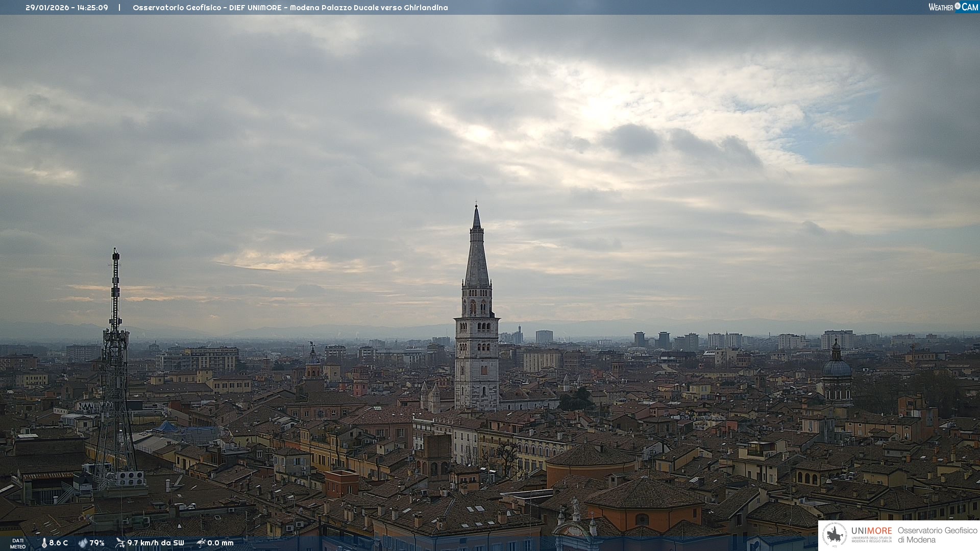Image resolution: width=980 pixels, height=551 pixels.
Task: Click the 9.7 km/h da SW wind reading
Action: point(155,543)
